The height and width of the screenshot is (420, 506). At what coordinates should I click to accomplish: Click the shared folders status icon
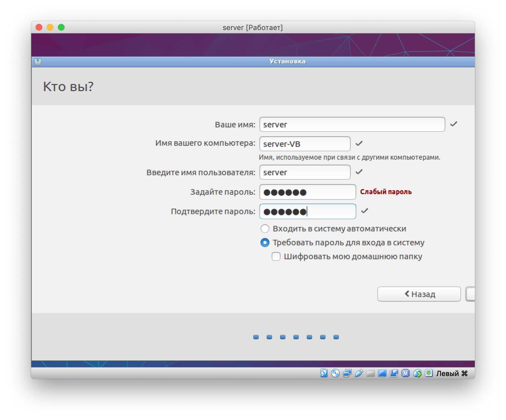pos(370,373)
